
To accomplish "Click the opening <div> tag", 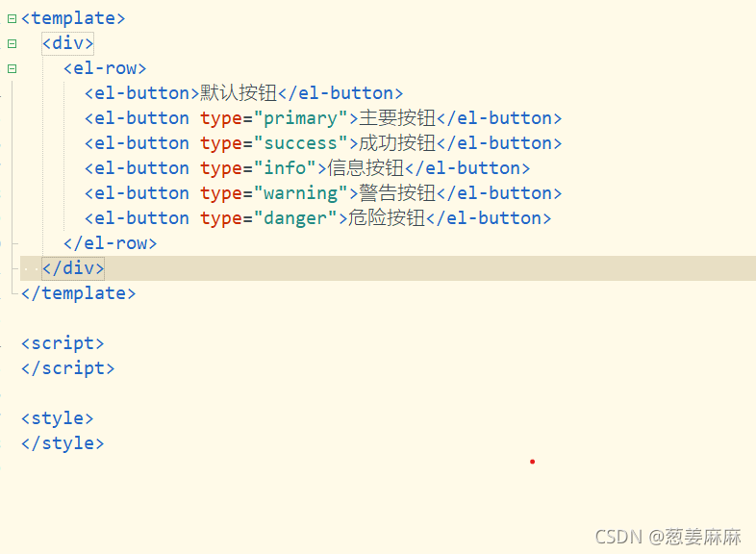I will coord(68,43).
